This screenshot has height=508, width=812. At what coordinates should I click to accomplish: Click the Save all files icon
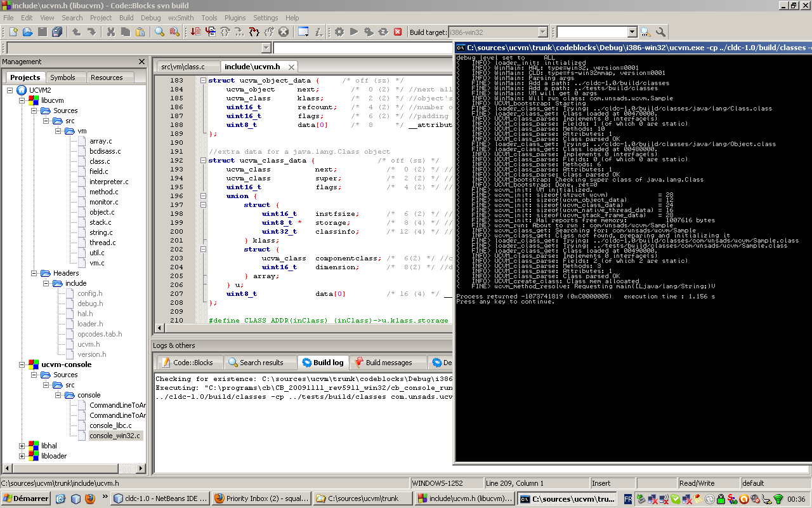tap(56, 32)
